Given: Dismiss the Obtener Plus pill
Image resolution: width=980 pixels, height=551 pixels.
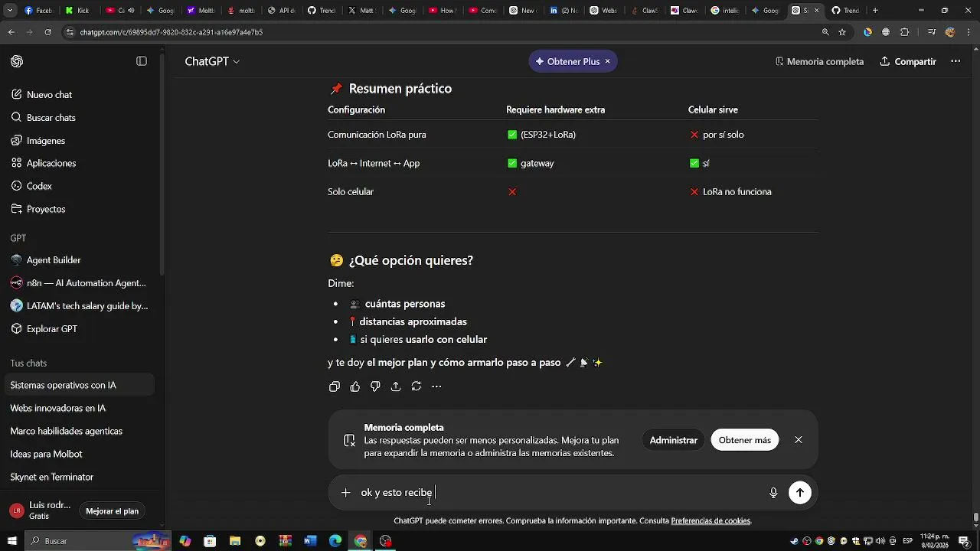Looking at the screenshot, I should pyautogui.click(x=608, y=61).
